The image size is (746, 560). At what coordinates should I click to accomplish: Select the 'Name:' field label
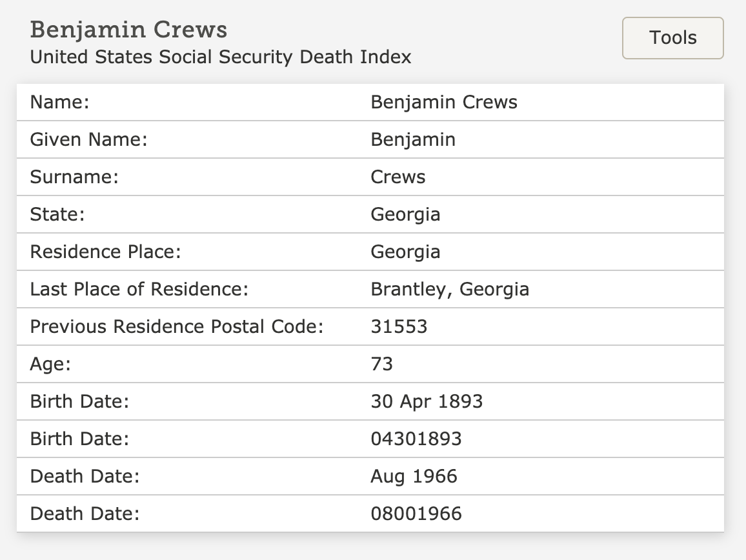[59, 103]
